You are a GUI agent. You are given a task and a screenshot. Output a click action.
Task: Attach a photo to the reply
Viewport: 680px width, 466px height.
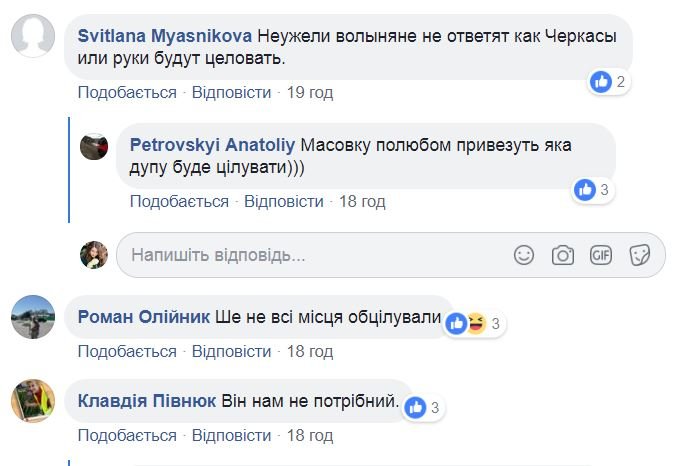563,255
